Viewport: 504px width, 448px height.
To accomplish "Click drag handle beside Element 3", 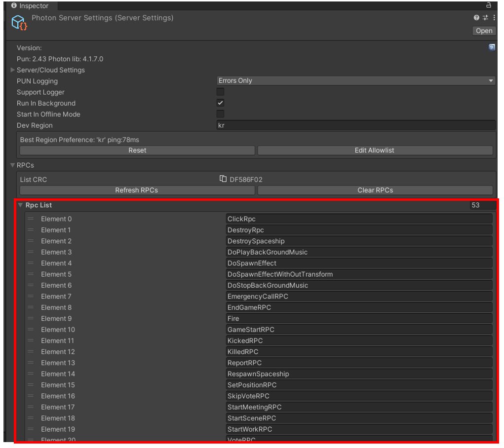I will coord(31,252).
